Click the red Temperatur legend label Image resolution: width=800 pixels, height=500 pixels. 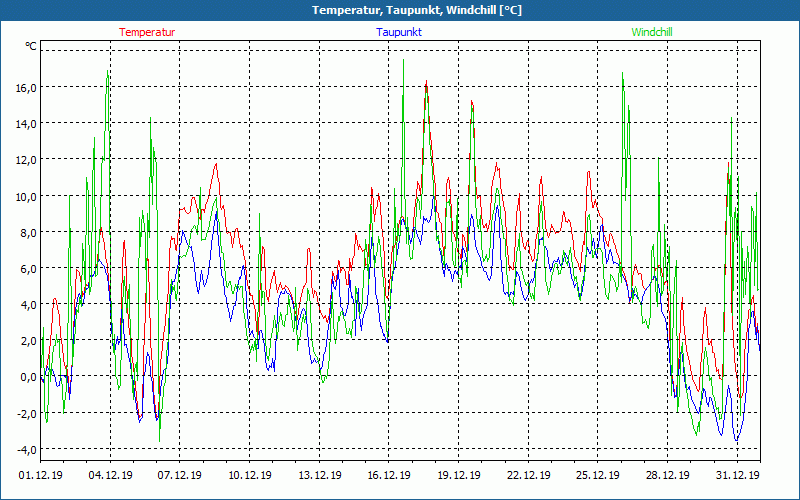point(147,32)
